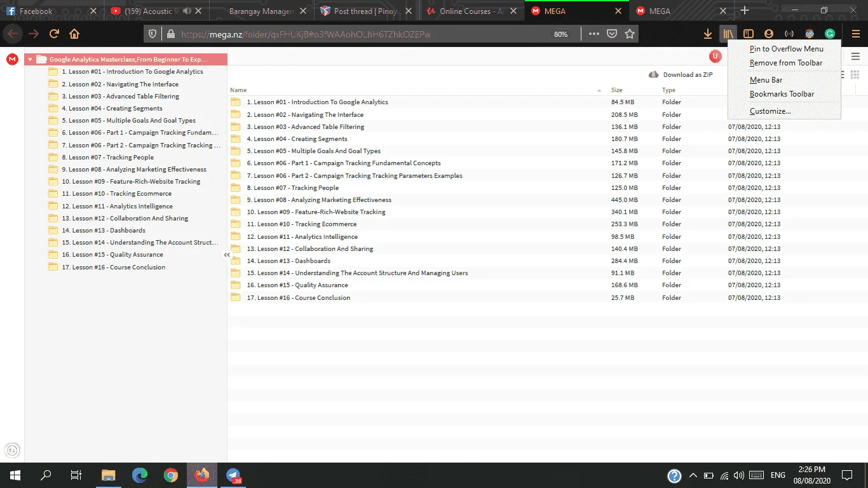Click the red U user avatar
The height and width of the screenshot is (488, 868).
tap(715, 57)
